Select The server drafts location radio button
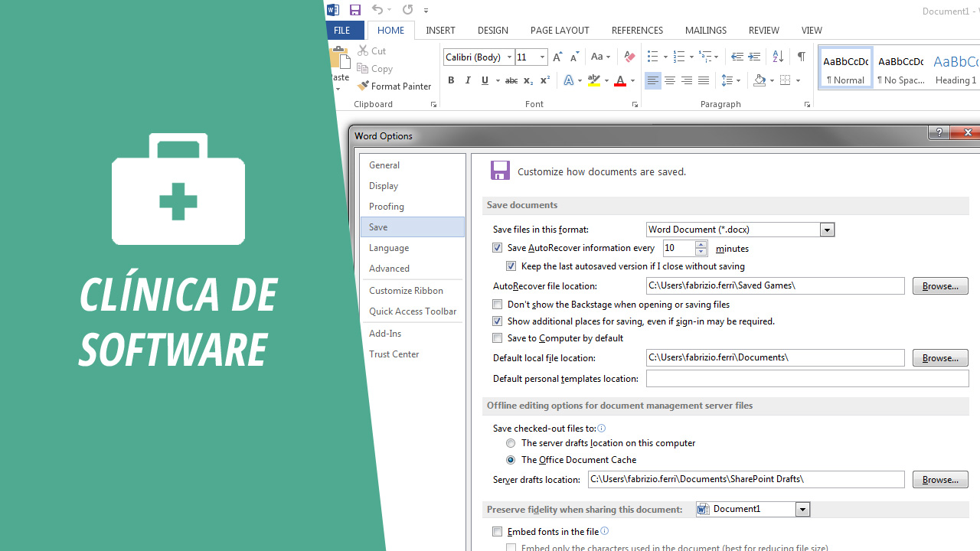This screenshot has width=980, height=551. click(511, 443)
